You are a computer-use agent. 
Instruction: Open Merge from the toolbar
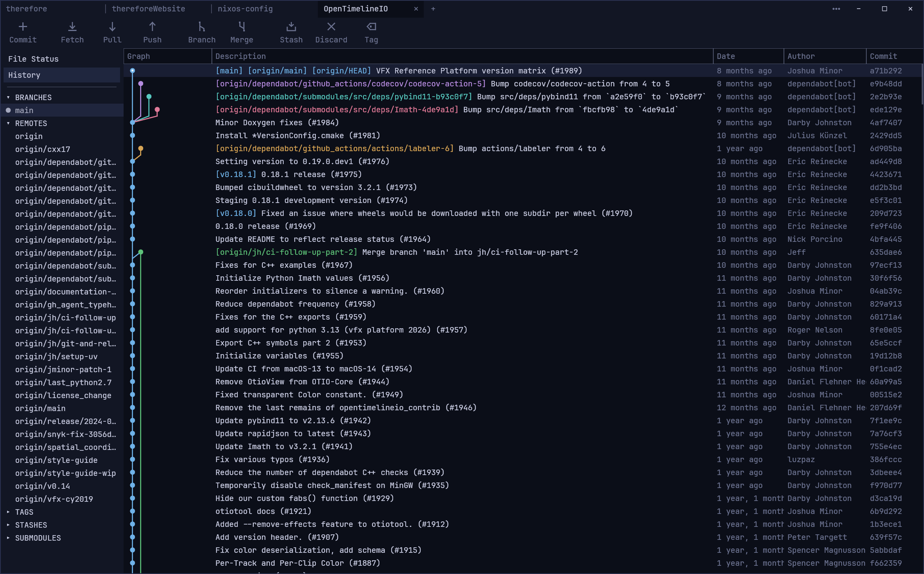click(242, 27)
